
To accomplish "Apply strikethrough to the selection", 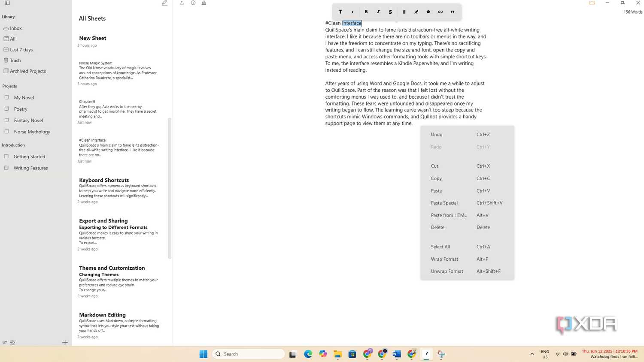I will pyautogui.click(x=390, y=12).
